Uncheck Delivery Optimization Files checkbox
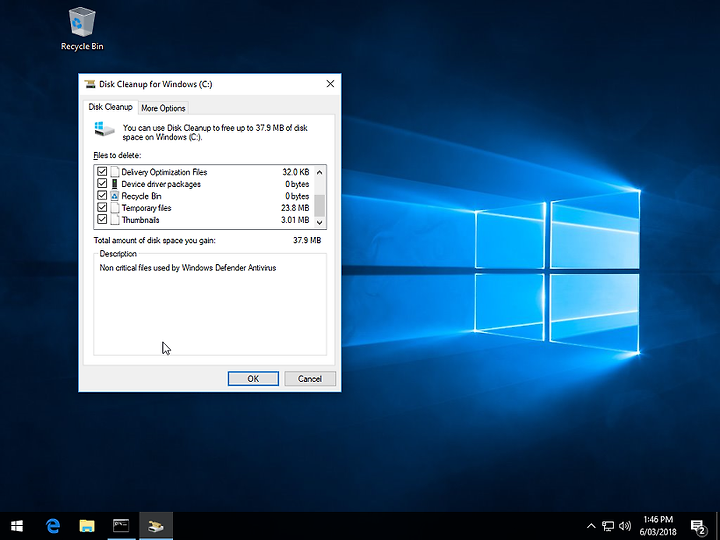The image size is (720, 540). (102, 172)
